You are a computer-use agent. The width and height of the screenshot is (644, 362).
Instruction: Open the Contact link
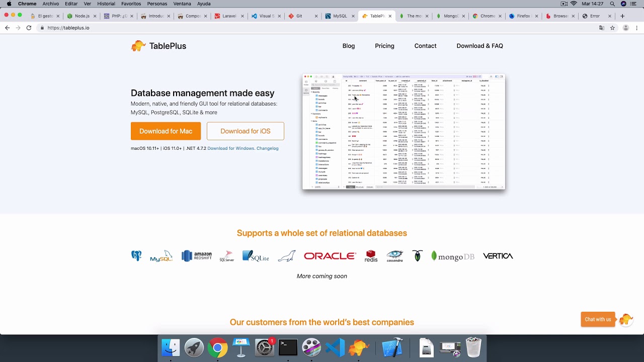click(425, 46)
